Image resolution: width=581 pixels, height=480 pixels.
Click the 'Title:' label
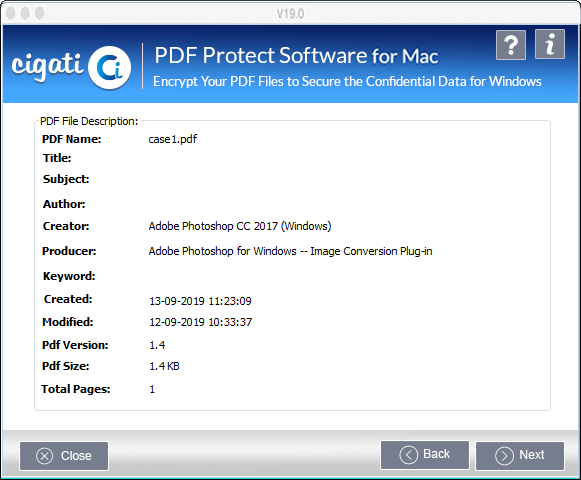[57, 158]
